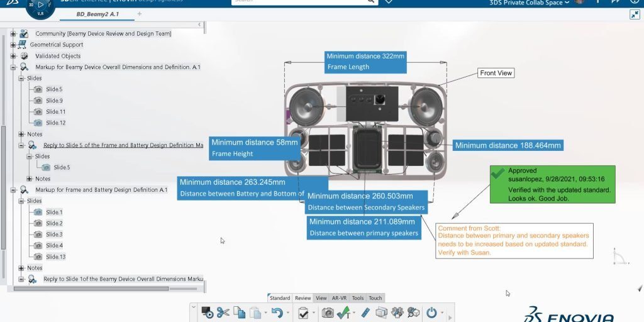644x322 pixels.
Task: Click the share arrow icon in top bar
Action: 615,1
